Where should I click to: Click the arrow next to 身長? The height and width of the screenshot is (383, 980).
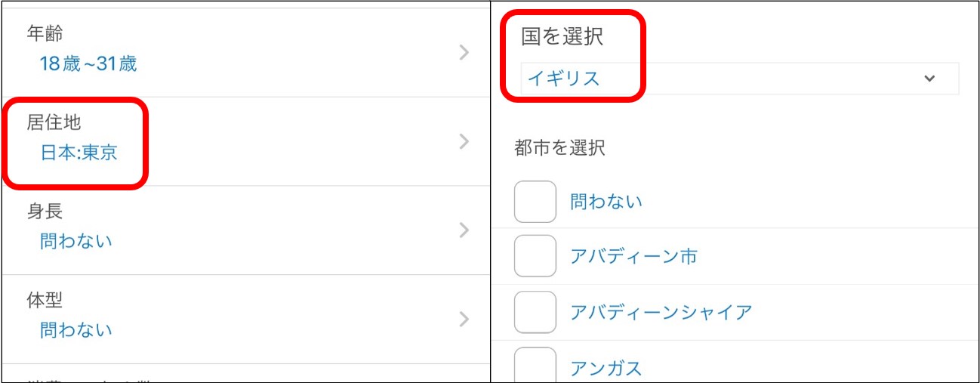click(464, 230)
